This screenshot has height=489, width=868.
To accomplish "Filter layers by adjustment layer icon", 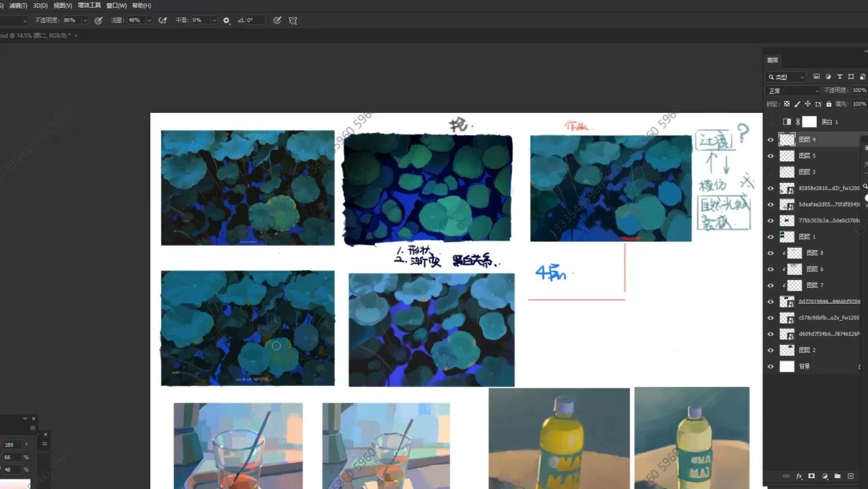I will [x=828, y=77].
